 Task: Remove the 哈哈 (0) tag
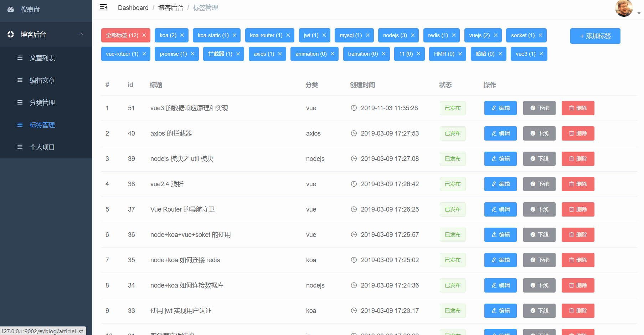pyautogui.click(x=500, y=54)
